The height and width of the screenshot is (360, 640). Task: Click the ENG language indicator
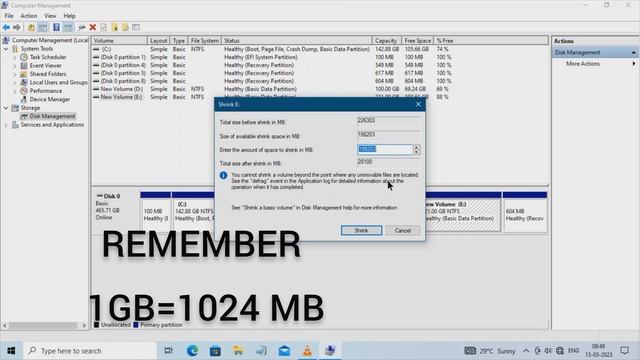click(x=573, y=351)
